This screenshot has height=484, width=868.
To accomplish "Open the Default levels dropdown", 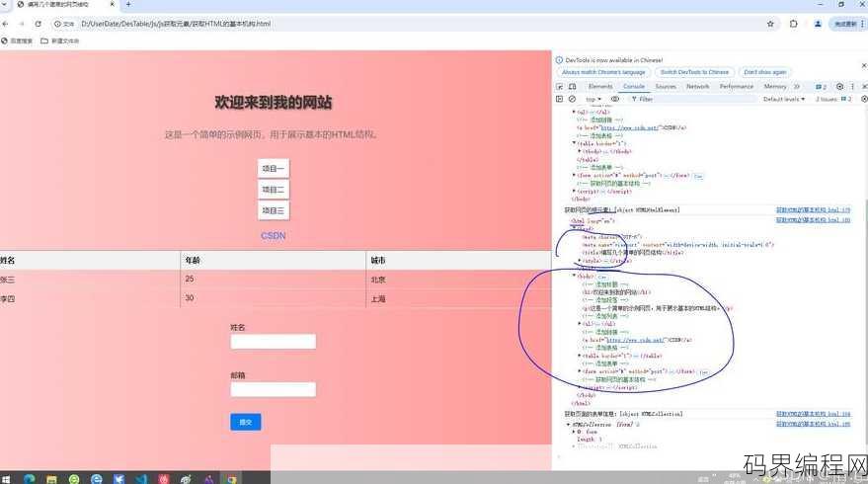I will point(783,99).
